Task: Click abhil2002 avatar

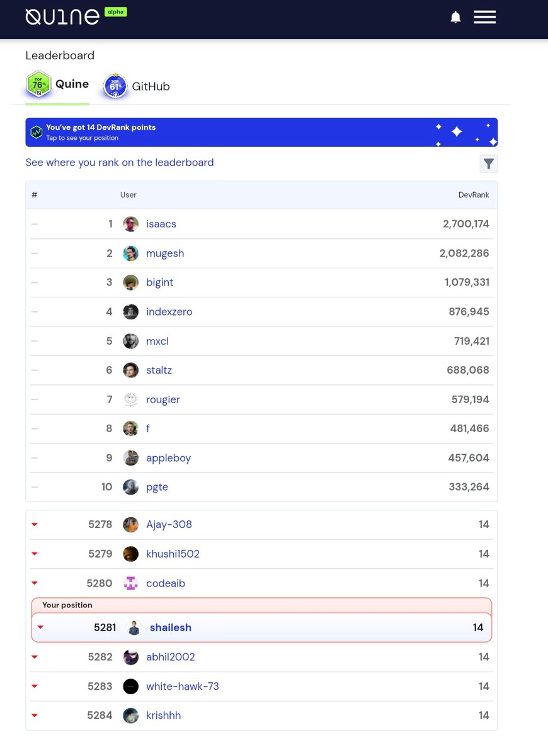Action: 131,657
